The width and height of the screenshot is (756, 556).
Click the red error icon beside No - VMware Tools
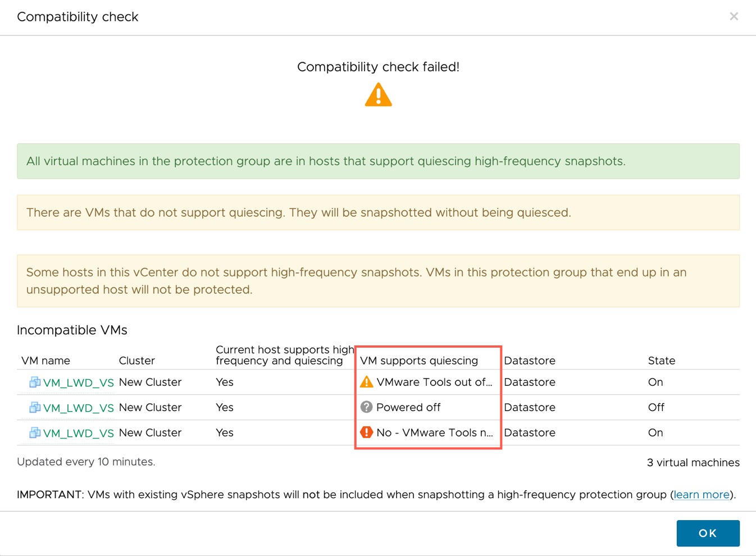[x=366, y=432]
